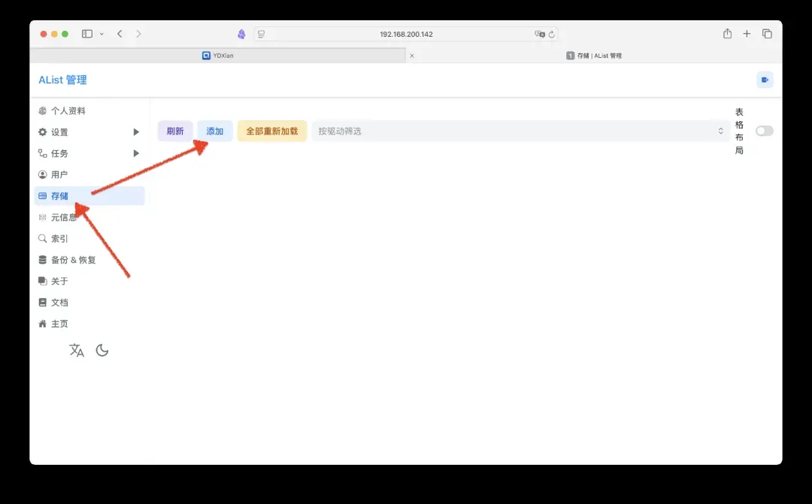Switch language via the translate icon
Image resolution: width=812 pixels, height=504 pixels.
[x=77, y=350]
